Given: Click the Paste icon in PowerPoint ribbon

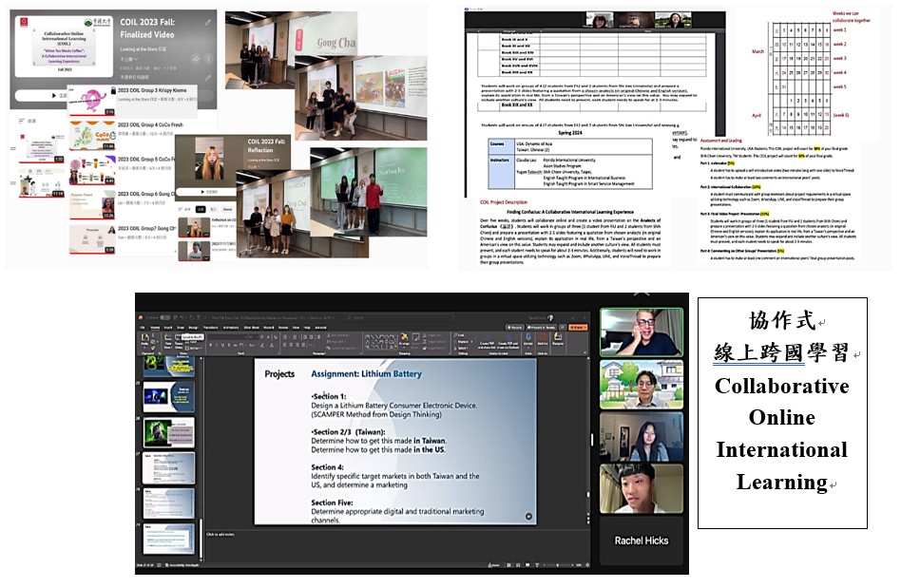Looking at the screenshot, I should [x=145, y=339].
